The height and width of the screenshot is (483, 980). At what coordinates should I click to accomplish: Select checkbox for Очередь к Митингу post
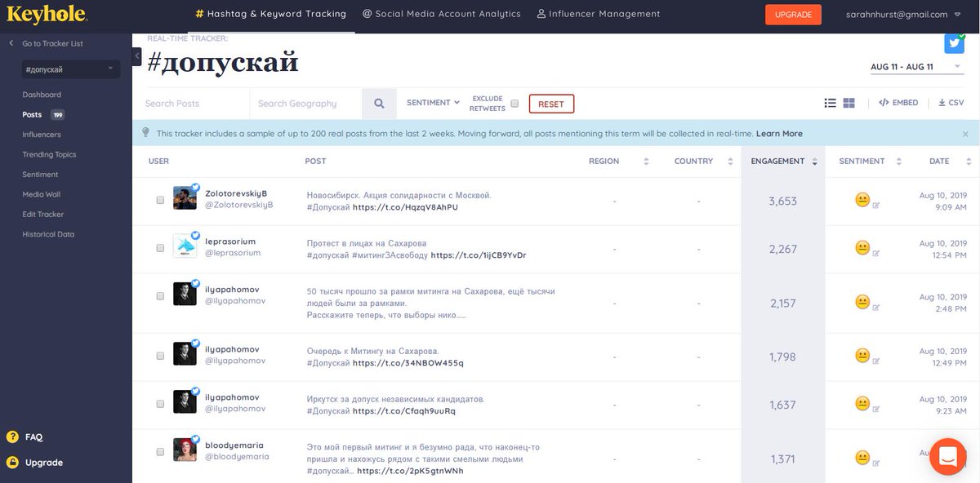(x=160, y=356)
